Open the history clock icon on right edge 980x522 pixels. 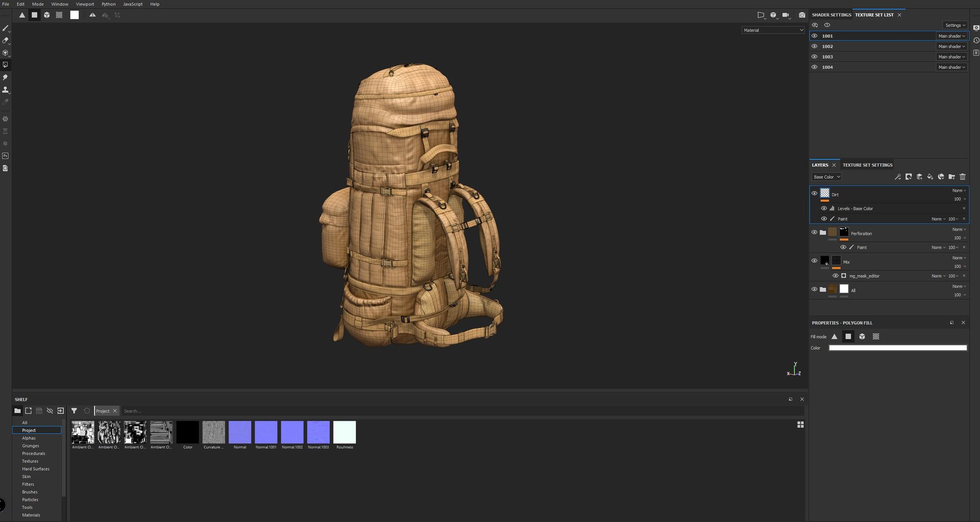976,40
